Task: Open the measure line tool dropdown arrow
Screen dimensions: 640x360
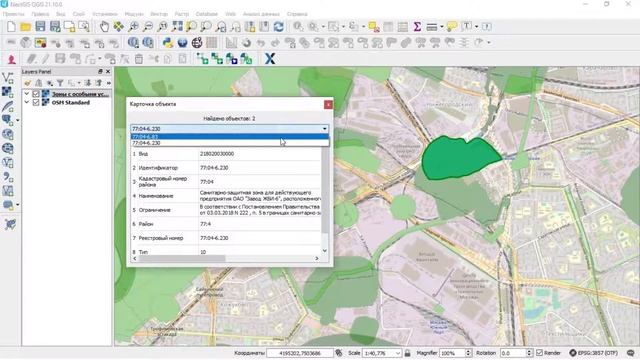Action: tap(442, 27)
